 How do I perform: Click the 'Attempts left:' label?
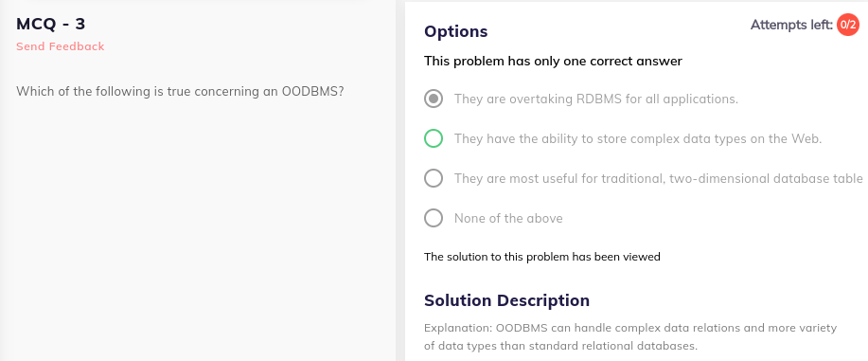[x=791, y=25]
